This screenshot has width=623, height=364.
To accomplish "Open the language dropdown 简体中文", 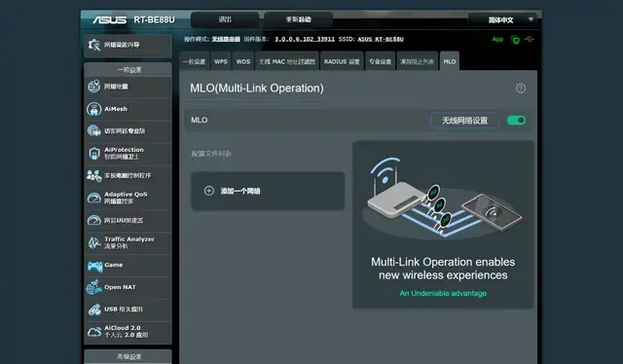I will (502, 19).
